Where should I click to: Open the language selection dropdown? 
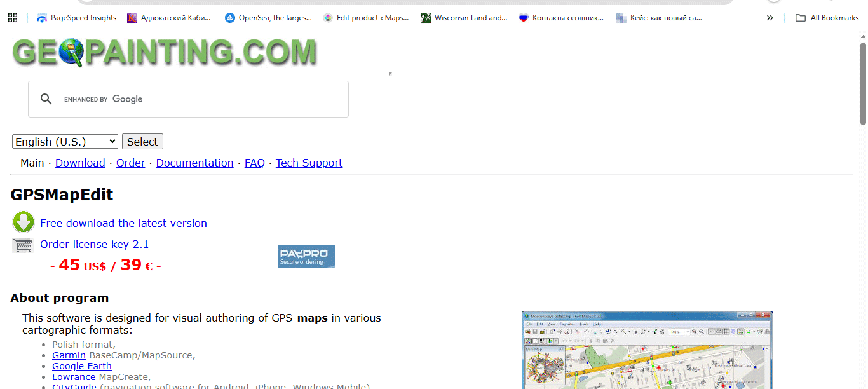tap(64, 141)
